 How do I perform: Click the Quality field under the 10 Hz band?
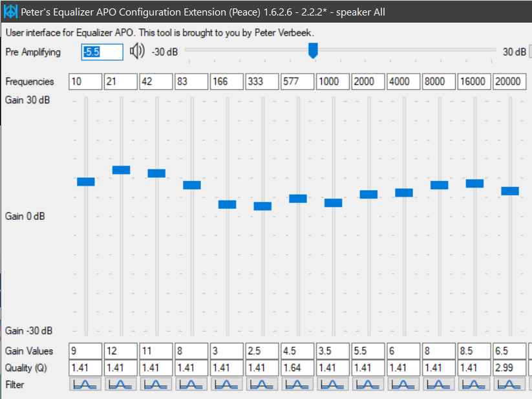click(x=85, y=368)
